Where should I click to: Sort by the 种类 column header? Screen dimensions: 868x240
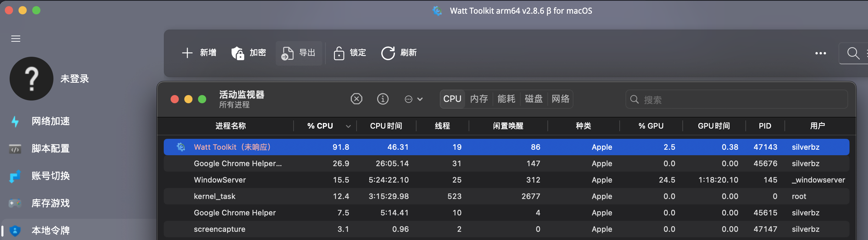coord(583,126)
